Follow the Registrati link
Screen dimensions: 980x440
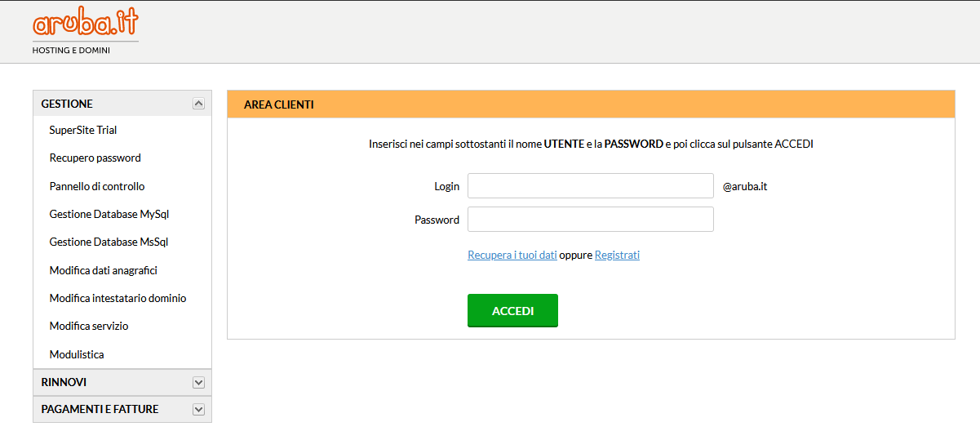617,255
